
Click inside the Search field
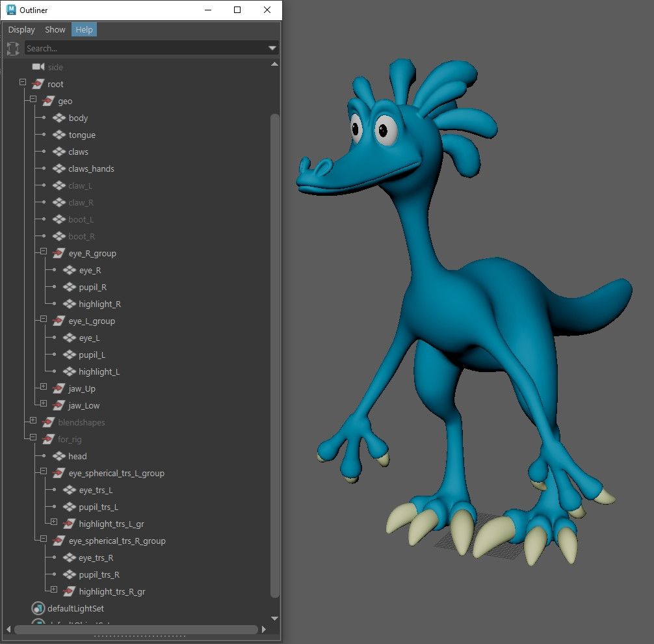[130, 48]
